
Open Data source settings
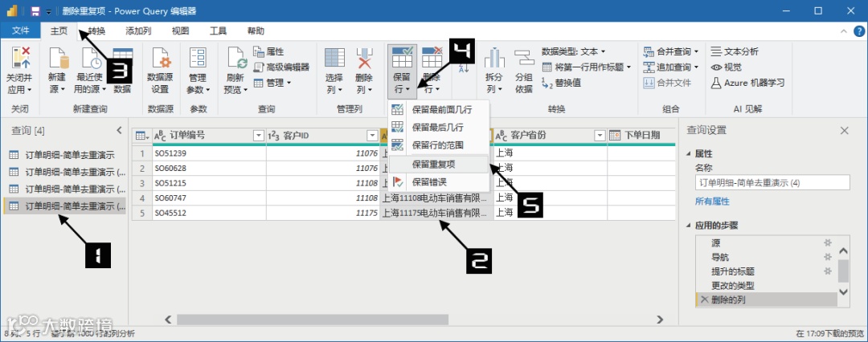[x=160, y=71]
